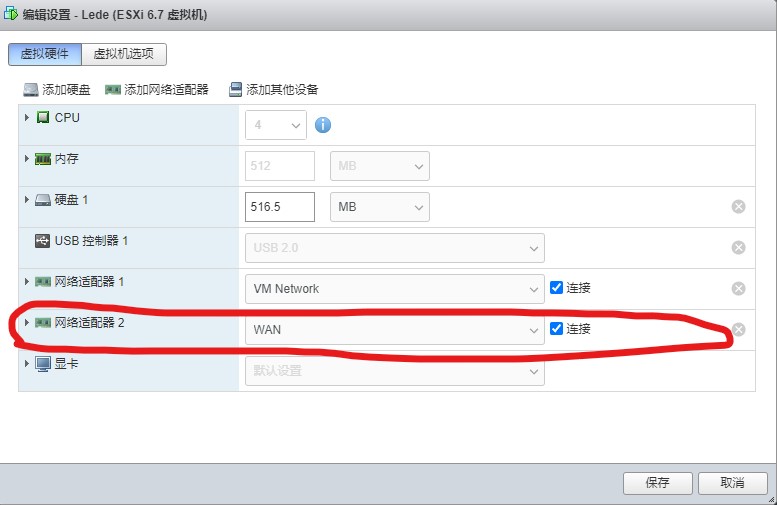Open the 默认设置 video card dropdown
This screenshot has width=777, height=505.
pyautogui.click(x=395, y=371)
